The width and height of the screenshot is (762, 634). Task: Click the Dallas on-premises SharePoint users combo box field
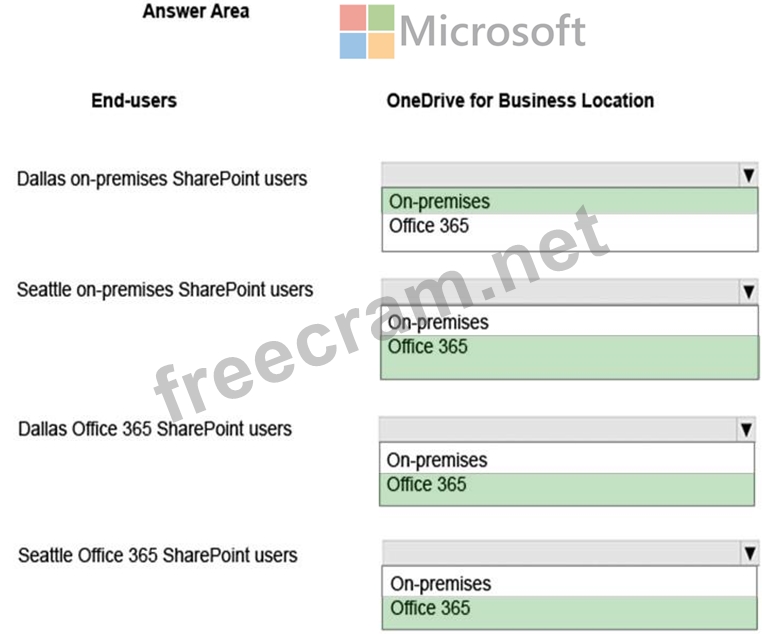coord(570,175)
